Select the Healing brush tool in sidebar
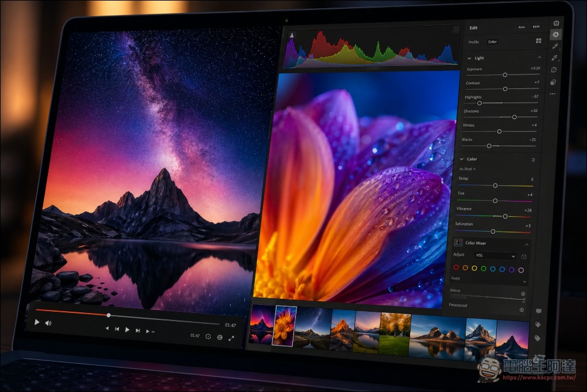The image size is (587, 392). pos(555,46)
